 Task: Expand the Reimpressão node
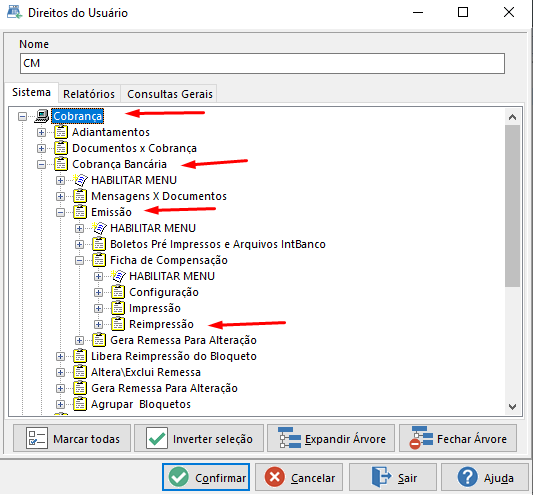pos(99,324)
